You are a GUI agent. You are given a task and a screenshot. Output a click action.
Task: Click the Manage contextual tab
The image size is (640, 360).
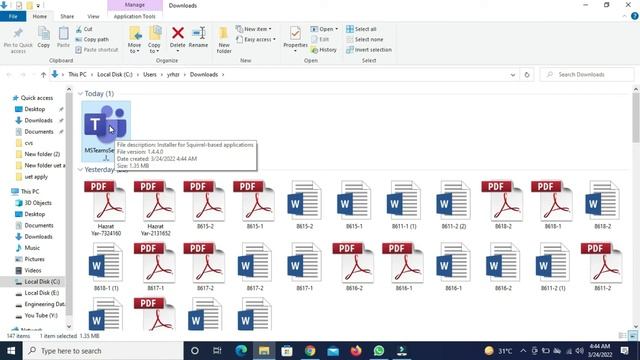(135, 5)
